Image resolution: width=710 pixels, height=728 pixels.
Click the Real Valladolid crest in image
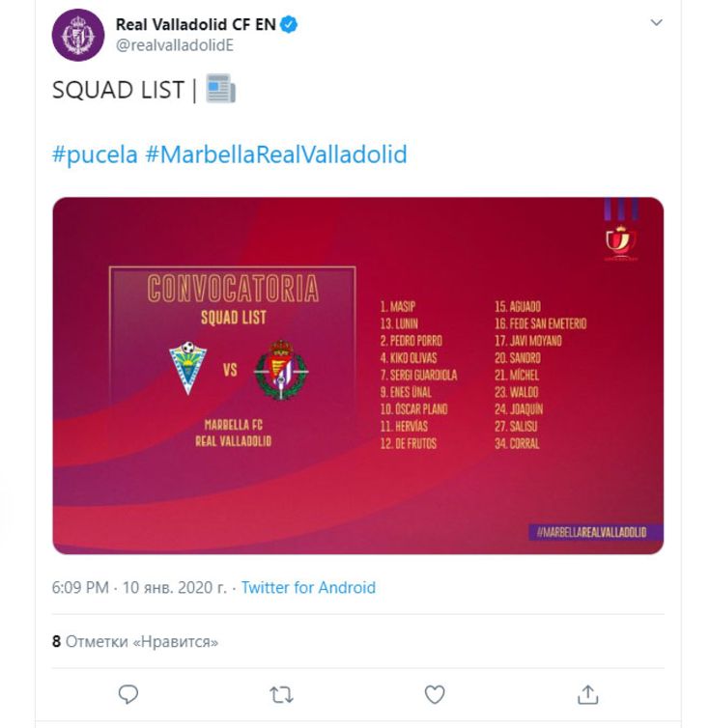pos(281,370)
